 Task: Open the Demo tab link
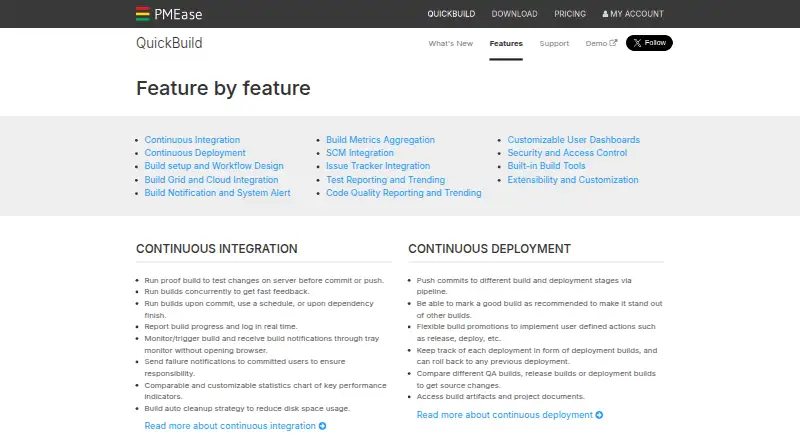[601, 43]
